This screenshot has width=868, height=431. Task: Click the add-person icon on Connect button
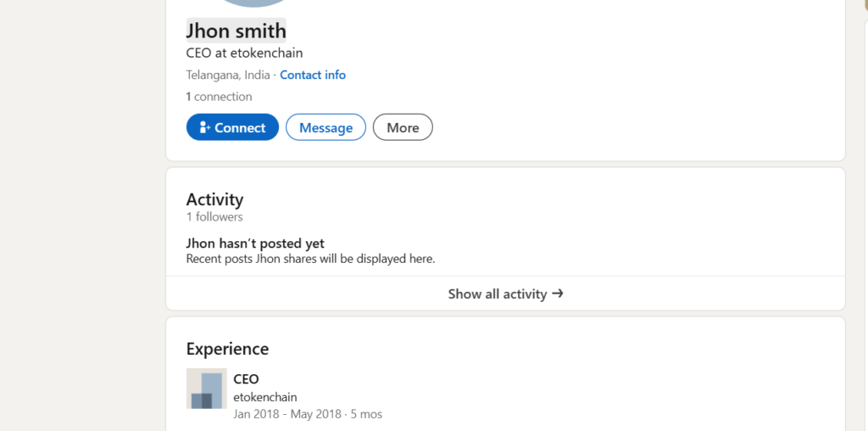[x=204, y=127]
